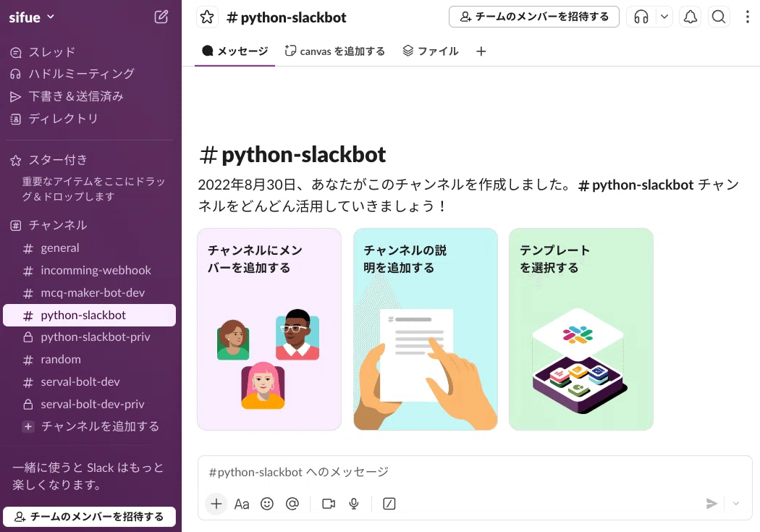Open ディレクトリ in sidebar
Image resolution: width=760 pixels, height=532 pixels.
click(90, 119)
